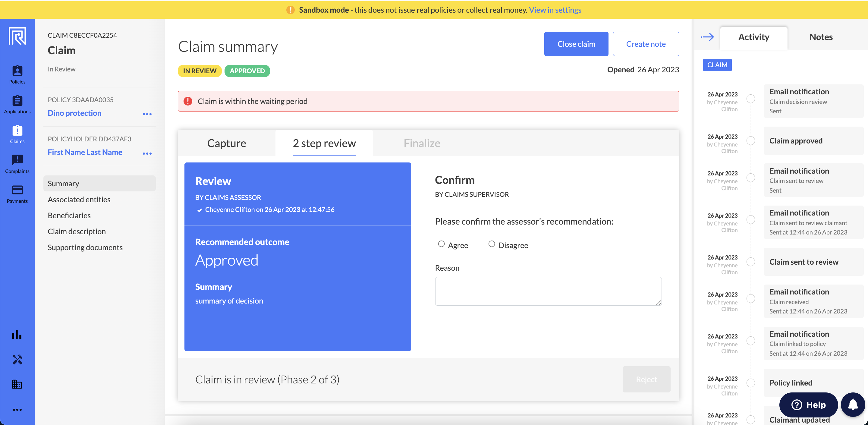Screen dimensions: 868x425
Task: Open View in settings link
Action: 555,10
